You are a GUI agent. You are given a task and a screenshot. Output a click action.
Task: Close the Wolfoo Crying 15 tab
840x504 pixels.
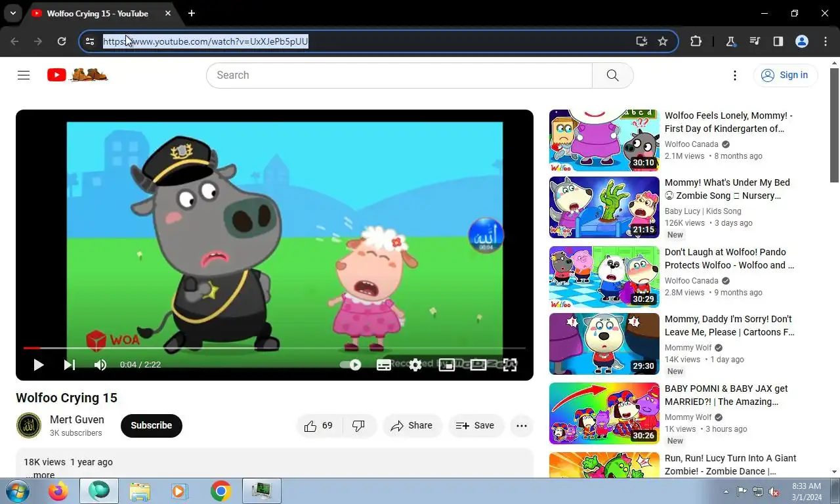pyautogui.click(x=168, y=13)
